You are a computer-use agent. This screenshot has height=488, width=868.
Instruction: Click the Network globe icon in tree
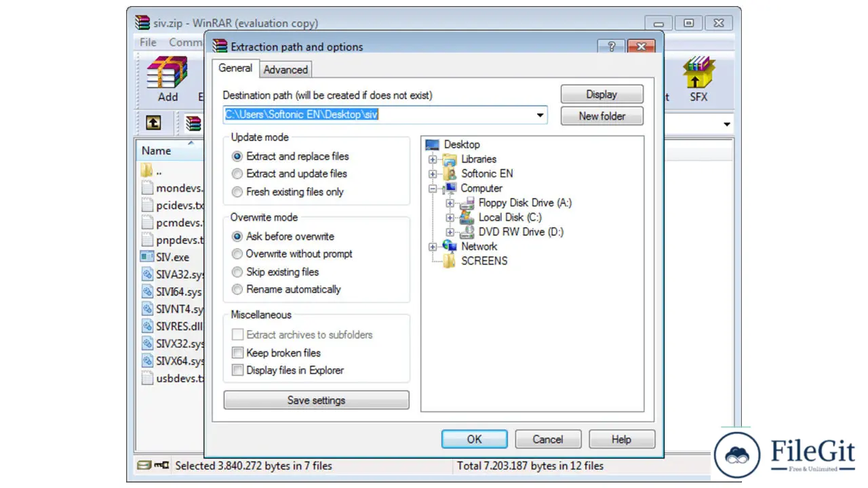[x=450, y=246]
